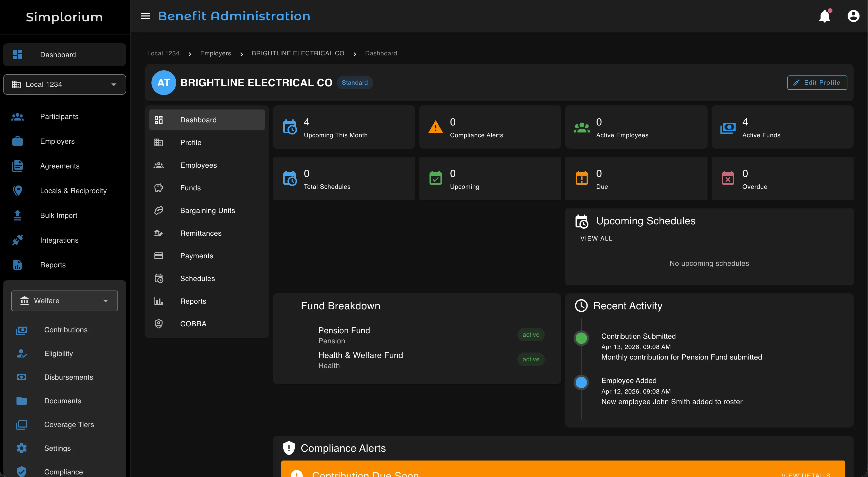Click VIEW ALL under Upcoming Schedules

point(596,238)
